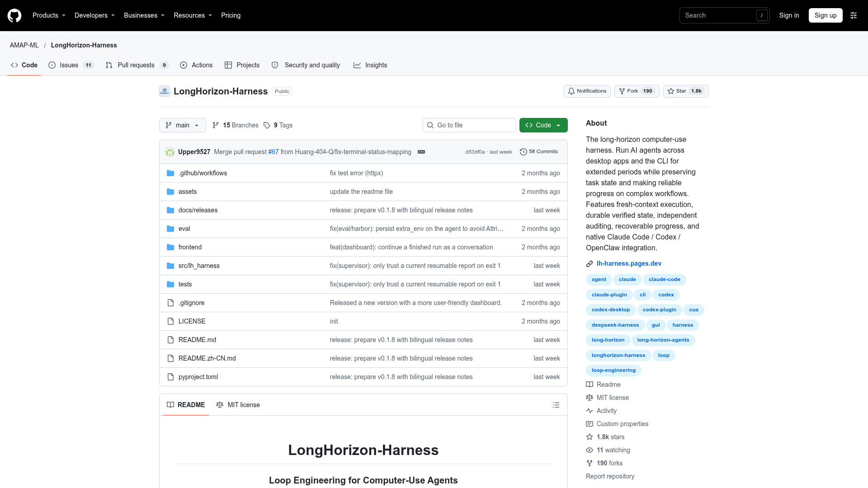Open the Pricing page
Screen dimensions: 868x488
(231, 15)
